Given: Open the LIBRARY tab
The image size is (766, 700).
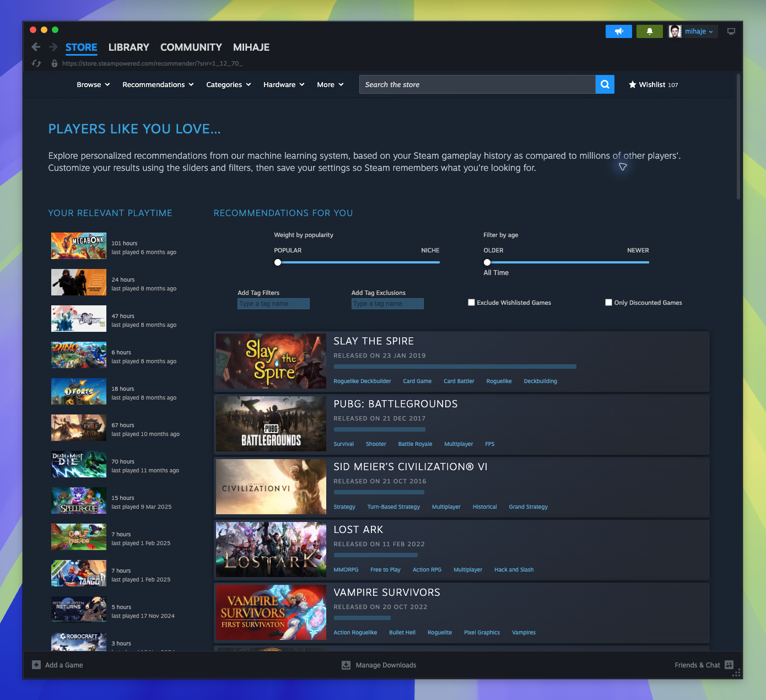Looking at the screenshot, I should pos(129,47).
